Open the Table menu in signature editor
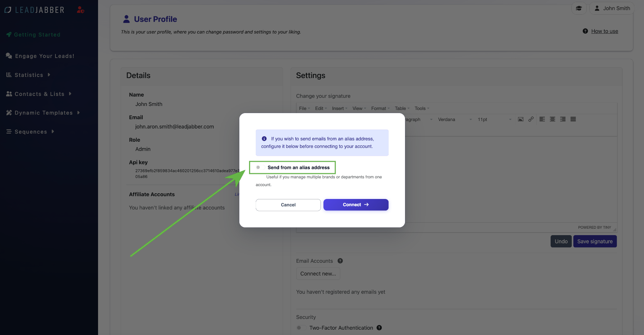Viewport: 644px width, 335px height. [402, 108]
